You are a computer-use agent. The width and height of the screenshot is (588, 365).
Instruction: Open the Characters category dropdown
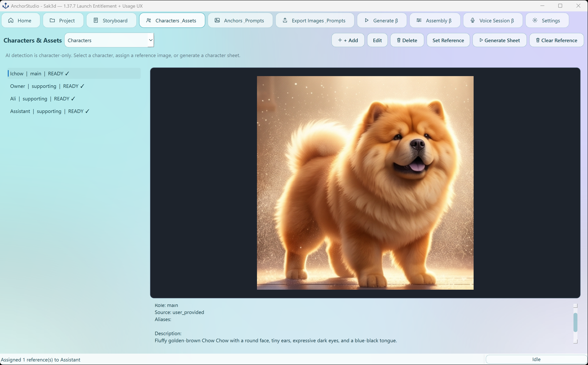tap(109, 40)
